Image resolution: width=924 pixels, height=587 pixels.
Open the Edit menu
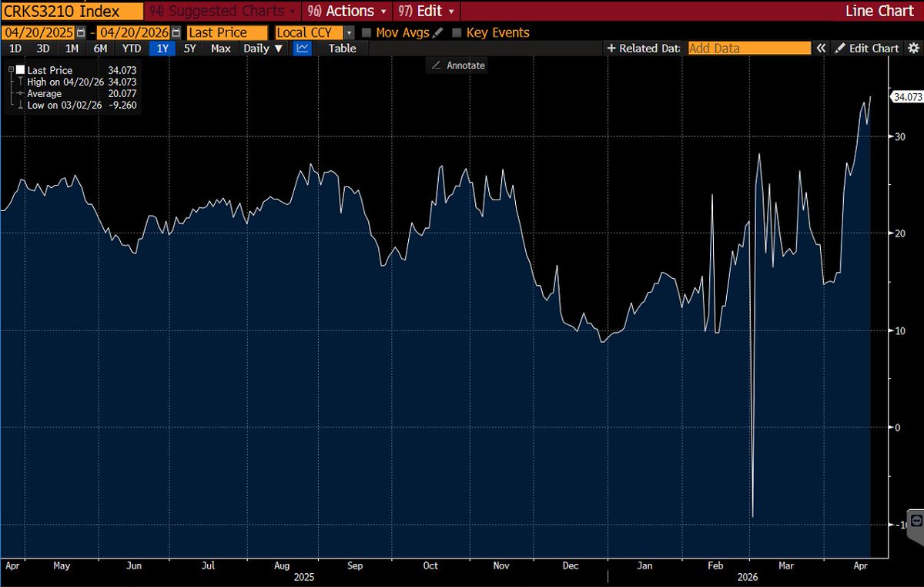[x=427, y=12]
